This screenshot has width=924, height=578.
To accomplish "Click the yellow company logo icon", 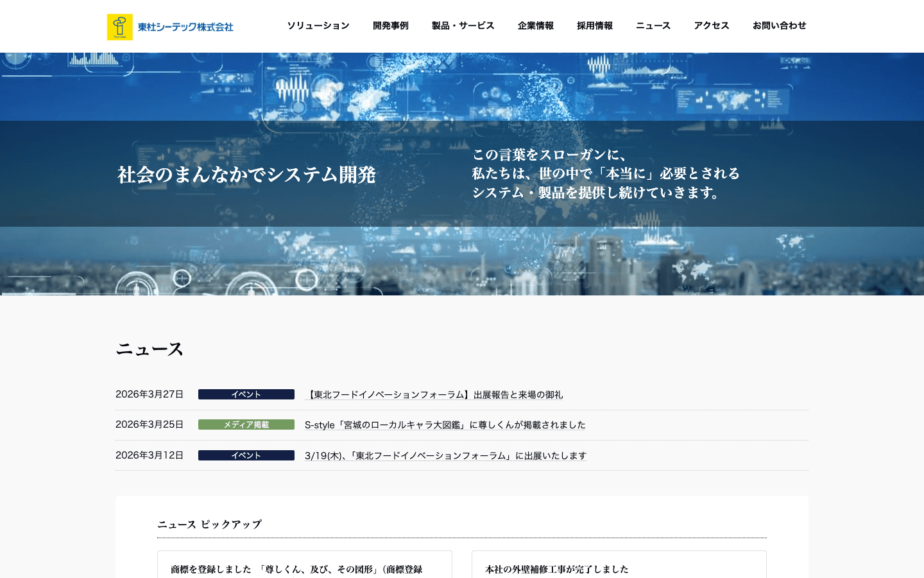I will (120, 27).
